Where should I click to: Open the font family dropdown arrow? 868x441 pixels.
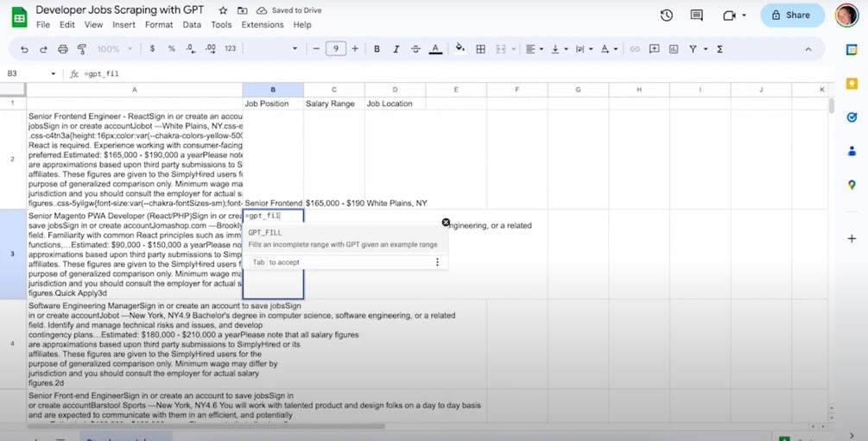(295, 49)
